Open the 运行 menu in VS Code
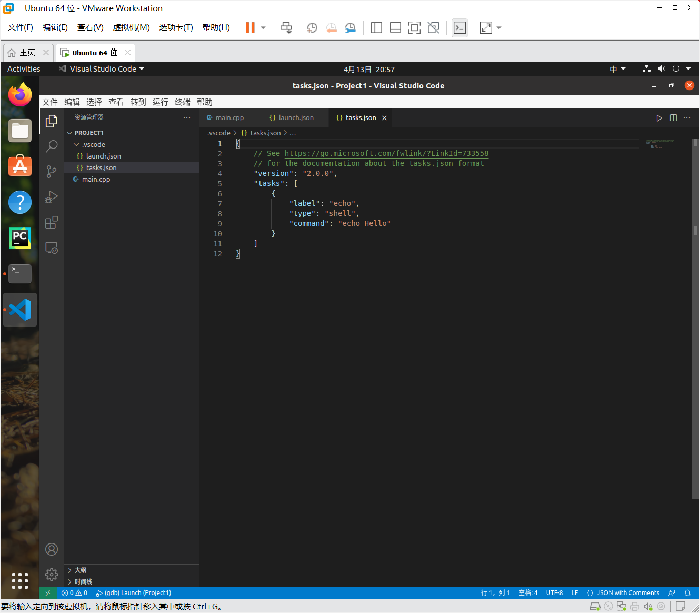The height and width of the screenshot is (613, 700). click(161, 102)
